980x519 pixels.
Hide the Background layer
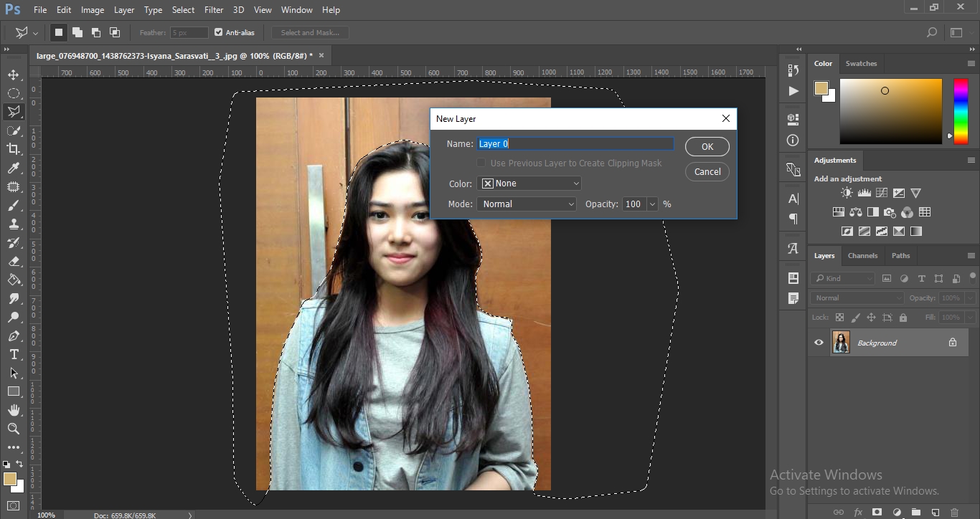click(x=818, y=342)
